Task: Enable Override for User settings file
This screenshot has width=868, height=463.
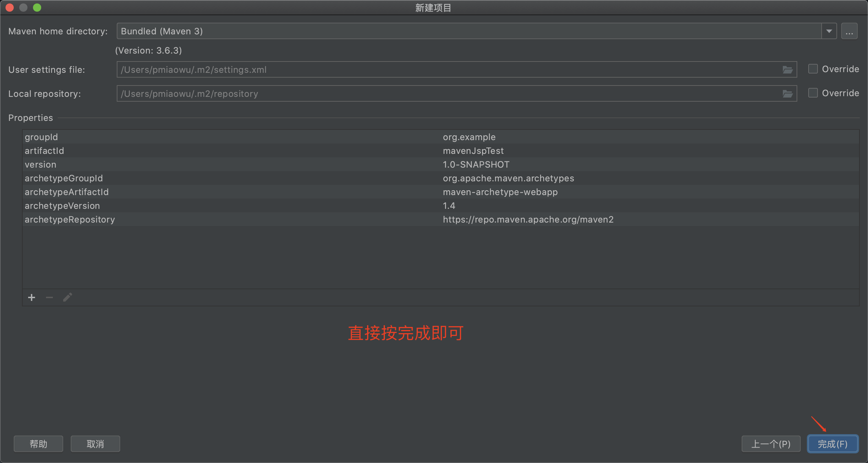Action: pos(813,69)
